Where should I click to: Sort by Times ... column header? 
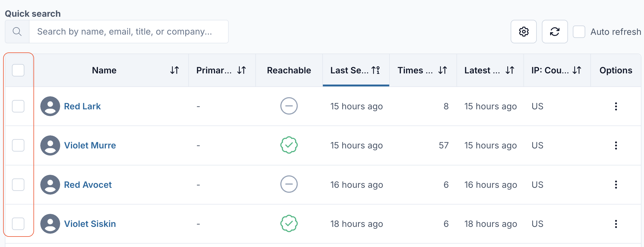click(423, 70)
